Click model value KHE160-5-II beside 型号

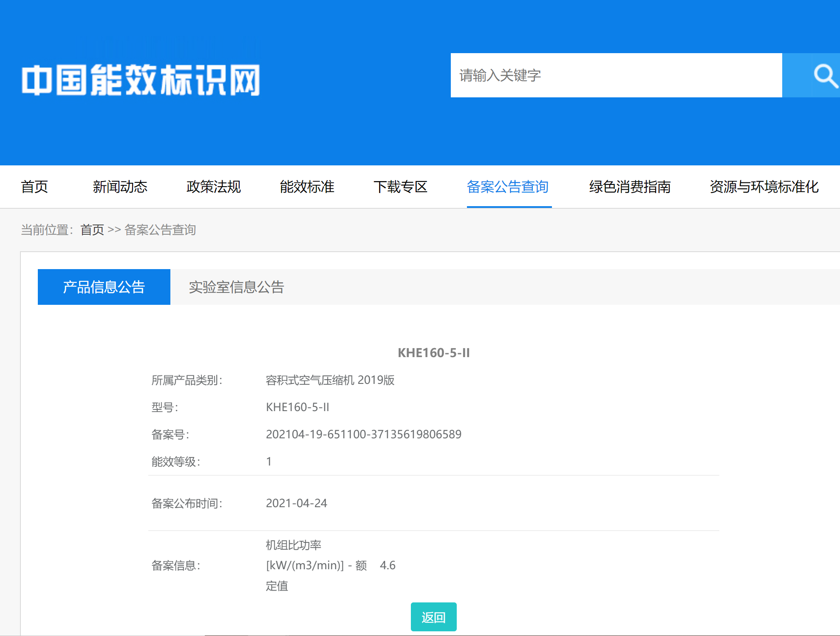[297, 407]
